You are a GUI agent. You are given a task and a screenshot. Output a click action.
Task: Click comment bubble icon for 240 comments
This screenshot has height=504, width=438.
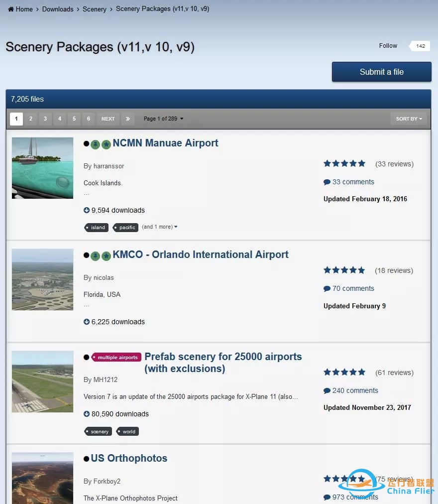click(327, 391)
